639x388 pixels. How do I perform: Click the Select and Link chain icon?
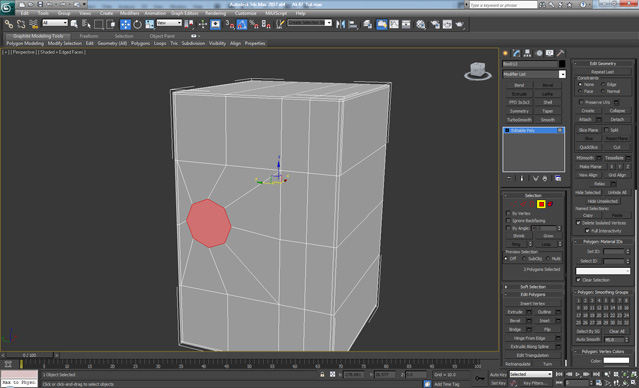pyautogui.click(x=8, y=24)
